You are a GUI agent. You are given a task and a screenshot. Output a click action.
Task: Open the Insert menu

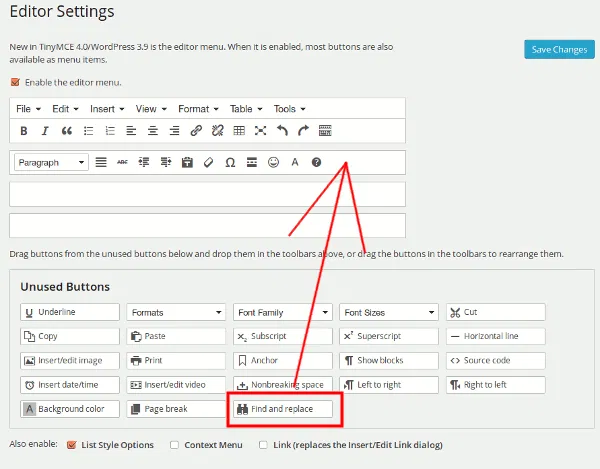click(x=107, y=108)
